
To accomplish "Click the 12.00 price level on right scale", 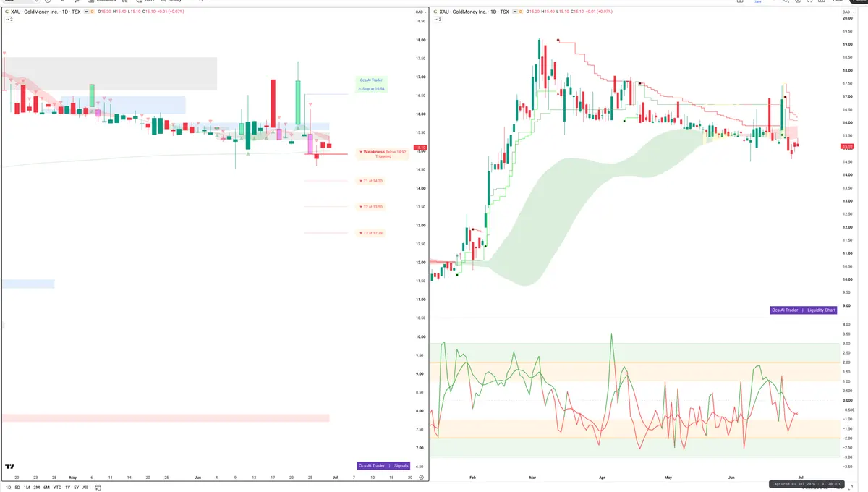I will coord(848,227).
